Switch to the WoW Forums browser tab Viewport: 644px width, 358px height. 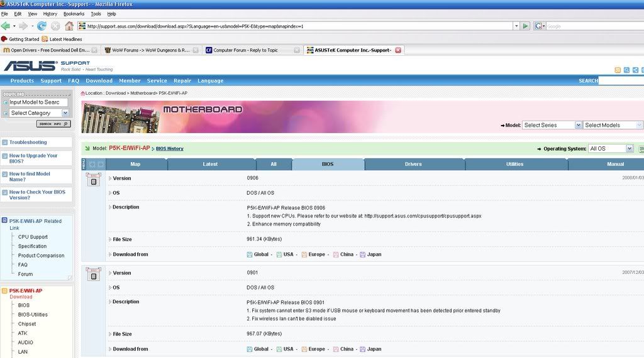pyautogui.click(x=151, y=50)
